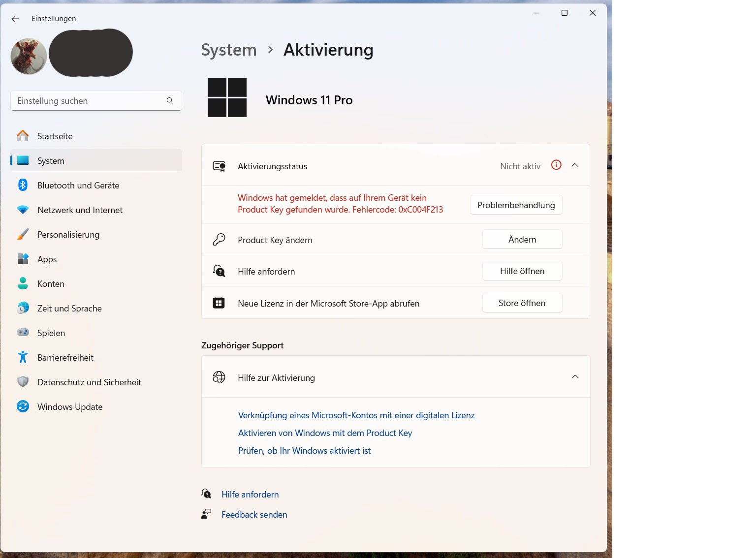
Task: Click the 'Zugehöriger Support' heading
Action: [x=243, y=345]
